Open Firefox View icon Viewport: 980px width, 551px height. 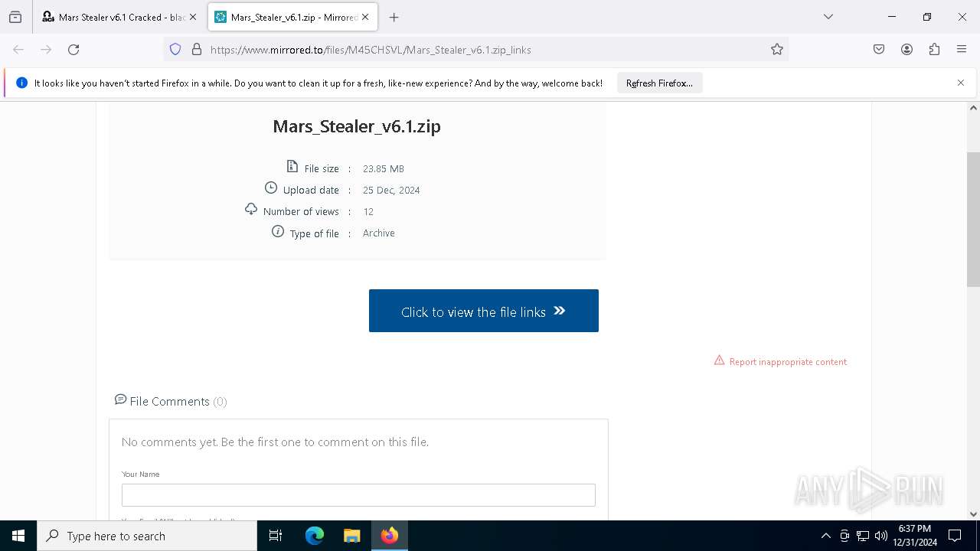[x=15, y=17]
